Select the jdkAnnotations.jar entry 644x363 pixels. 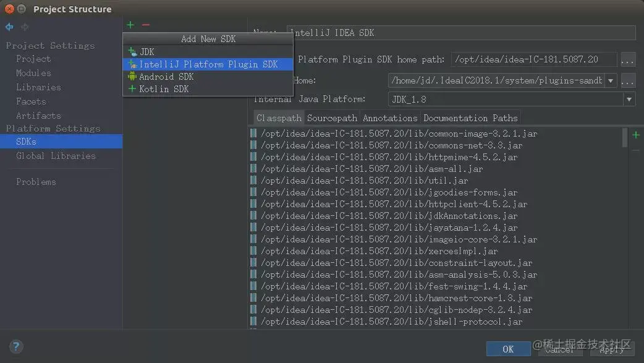pos(389,215)
